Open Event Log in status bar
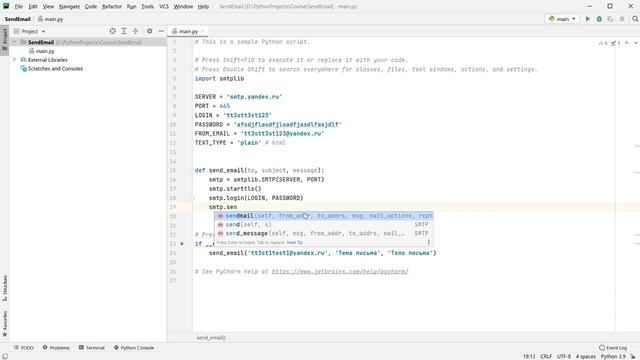This screenshot has height=360, width=640. pyautogui.click(x=613, y=348)
